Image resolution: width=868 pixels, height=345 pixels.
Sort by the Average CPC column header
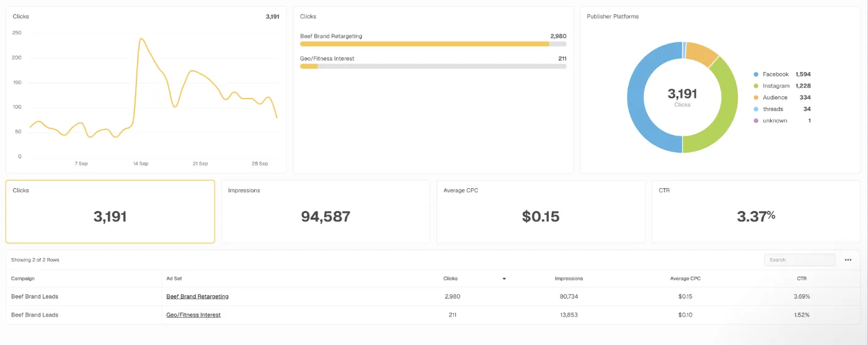click(685, 279)
